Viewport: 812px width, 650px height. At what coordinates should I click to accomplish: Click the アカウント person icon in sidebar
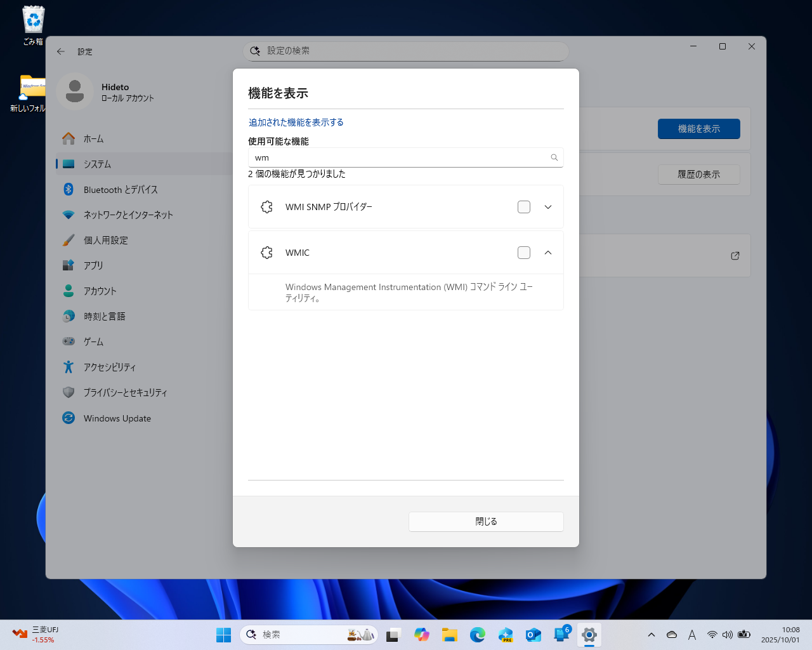coord(69,291)
